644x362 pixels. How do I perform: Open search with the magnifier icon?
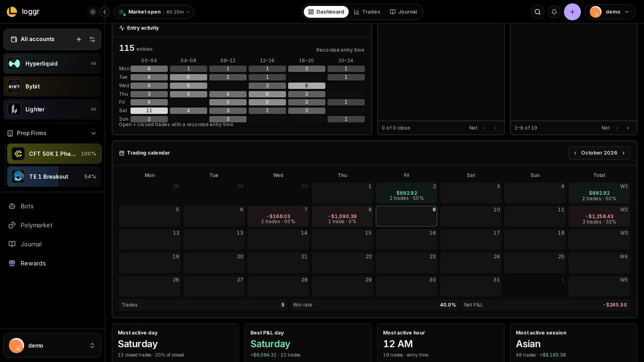pyautogui.click(x=538, y=12)
